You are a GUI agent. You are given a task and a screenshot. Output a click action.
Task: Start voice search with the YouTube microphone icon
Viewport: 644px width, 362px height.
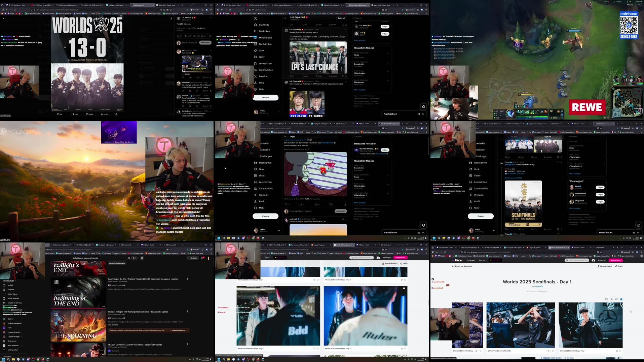(142, 258)
